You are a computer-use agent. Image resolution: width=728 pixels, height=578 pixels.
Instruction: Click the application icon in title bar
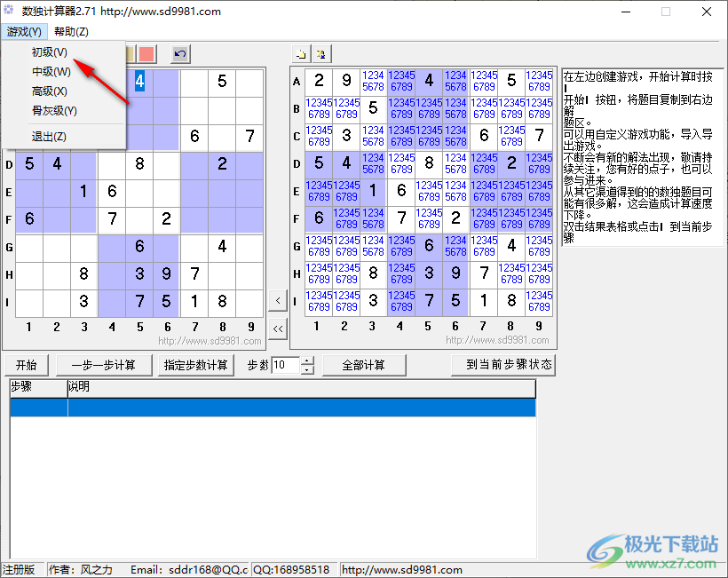point(8,10)
